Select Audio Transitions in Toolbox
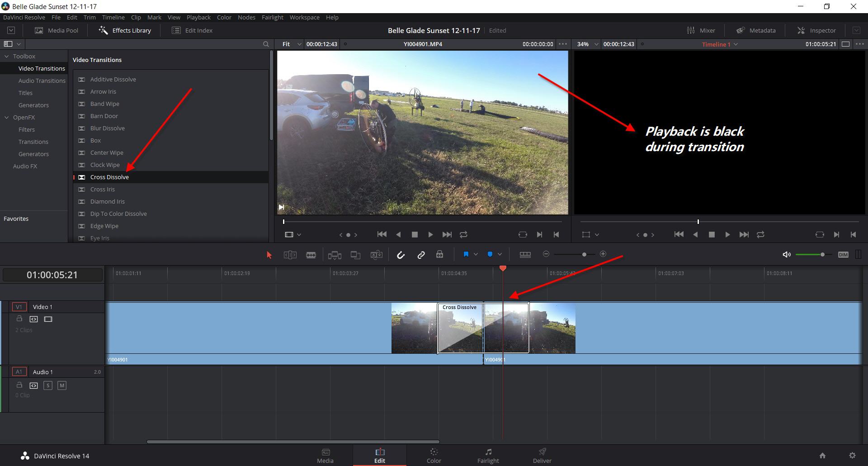Viewport: 868px width, 466px height. (x=42, y=81)
